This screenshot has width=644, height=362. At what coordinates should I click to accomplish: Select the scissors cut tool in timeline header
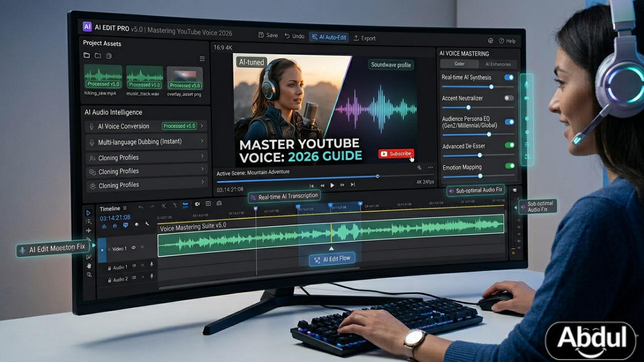(164, 206)
